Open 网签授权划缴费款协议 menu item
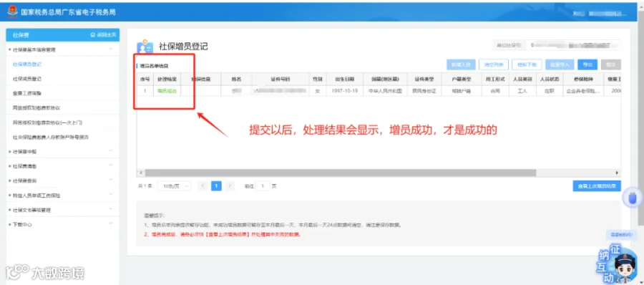The image size is (644, 285). click(36, 107)
